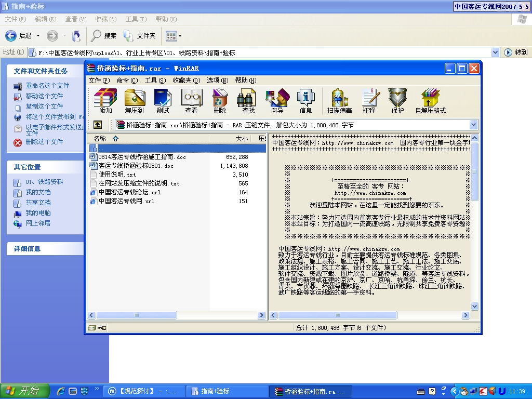Image resolution: width=532 pixels, height=399 pixels.
Task: Open the Comment (注释) toolbar icon
Action: tap(369, 101)
